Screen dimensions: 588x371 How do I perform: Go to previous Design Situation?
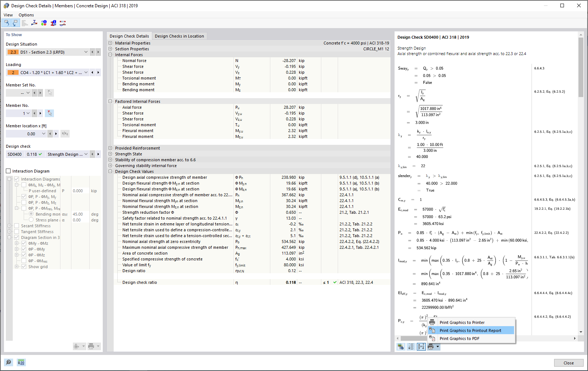coord(93,52)
